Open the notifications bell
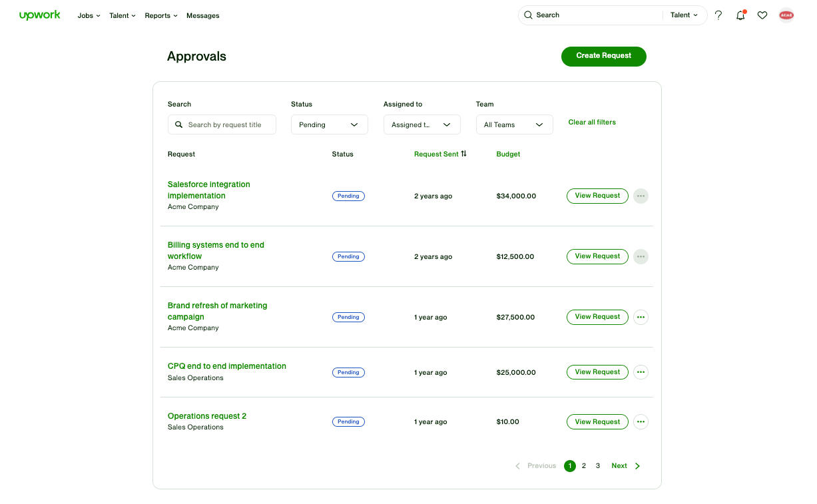 point(740,15)
